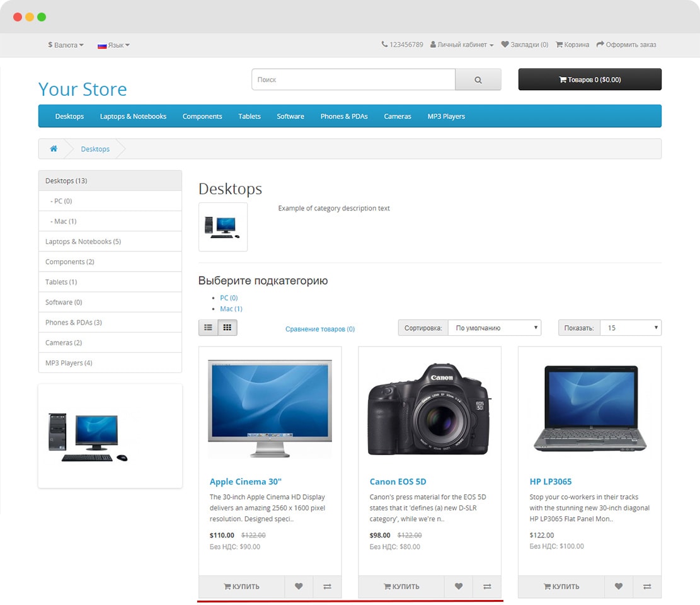Open the Валюта currency dropdown

pyautogui.click(x=66, y=45)
